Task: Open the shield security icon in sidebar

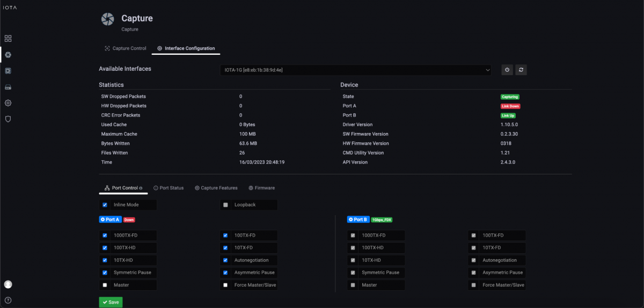Action: click(x=8, y=119)
